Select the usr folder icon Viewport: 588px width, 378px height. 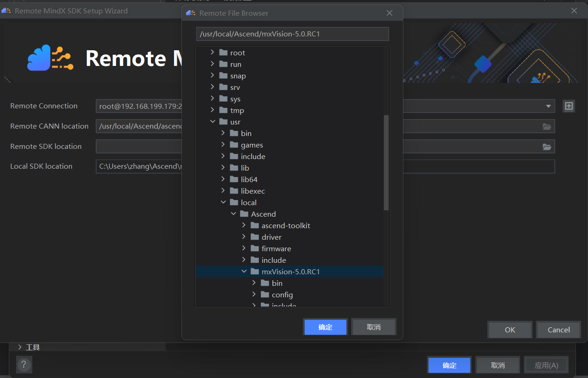(223, 122)
